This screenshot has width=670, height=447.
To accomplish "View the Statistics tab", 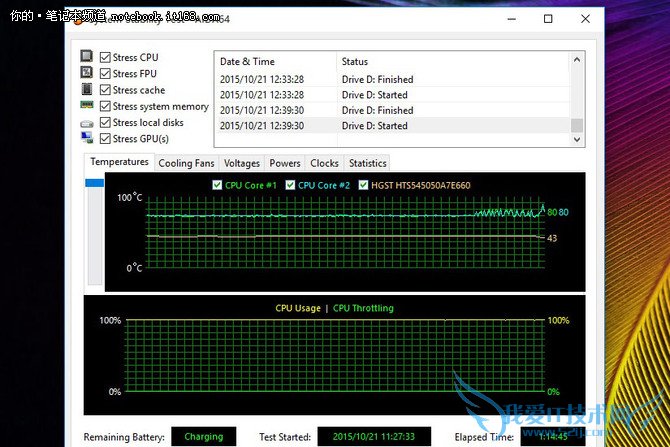I will click(367, 163).
